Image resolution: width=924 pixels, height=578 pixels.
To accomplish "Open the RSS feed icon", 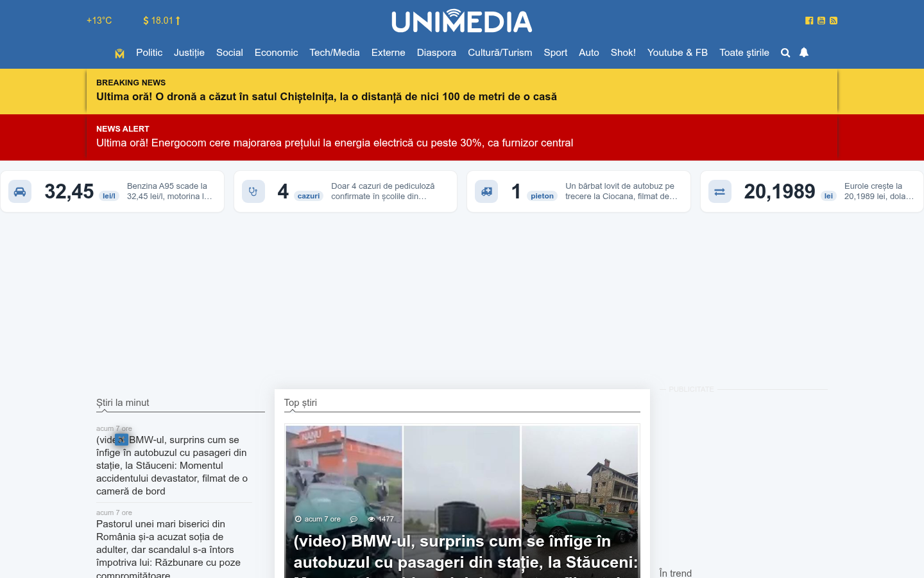I will coord(834,21).
